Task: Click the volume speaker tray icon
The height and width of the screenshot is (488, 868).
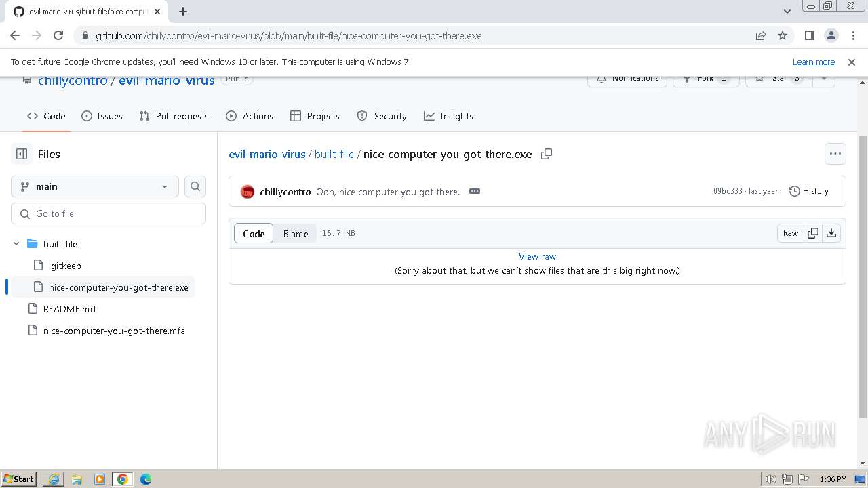Action: [771, 479]
